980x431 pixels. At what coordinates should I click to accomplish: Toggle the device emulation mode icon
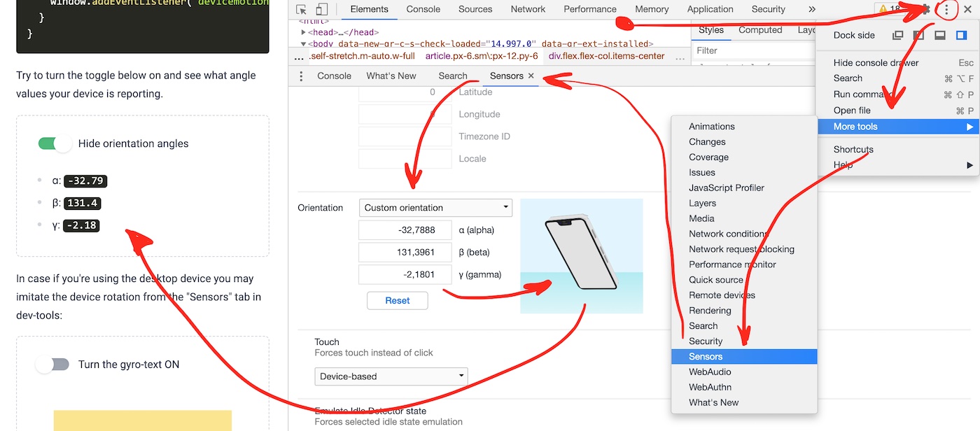tap(321, 9)
